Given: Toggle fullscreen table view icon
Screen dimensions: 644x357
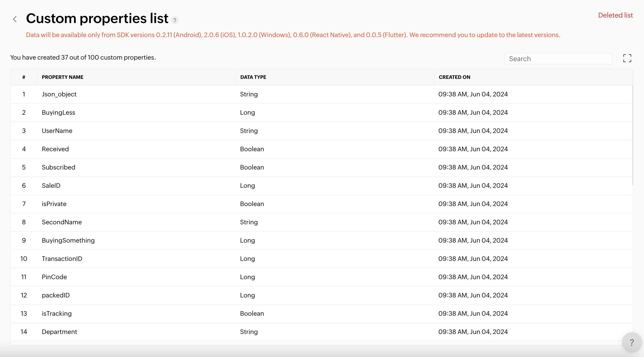Looking at the screenshot, I should pos(627,58).
